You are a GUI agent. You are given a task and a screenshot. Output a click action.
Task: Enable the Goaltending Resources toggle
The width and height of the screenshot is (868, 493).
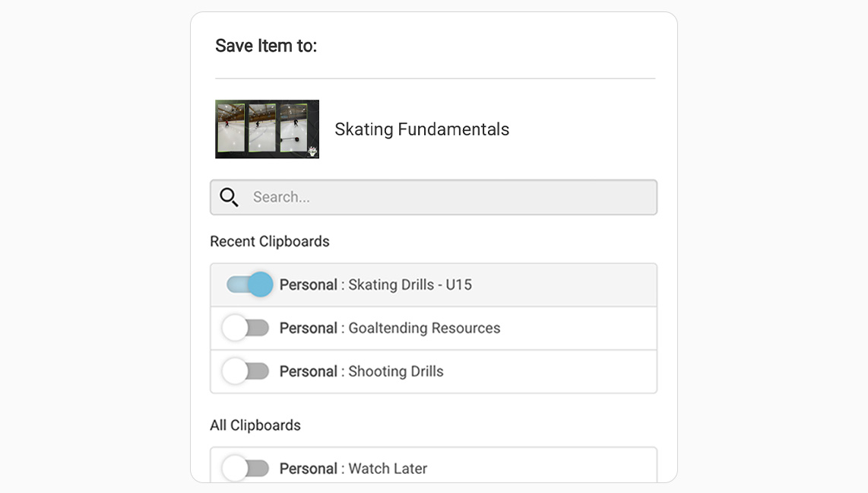tap(246, 328)
